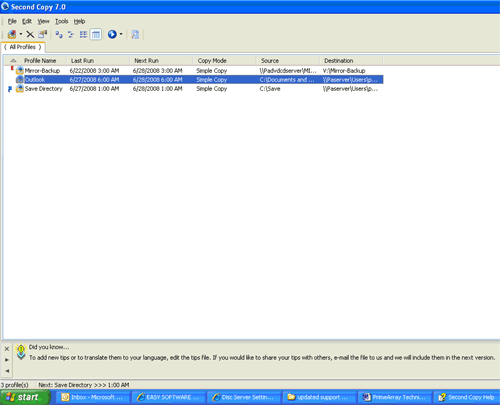Click the delete profile X icon
The image size is (500, 405).
pos(30,34)
